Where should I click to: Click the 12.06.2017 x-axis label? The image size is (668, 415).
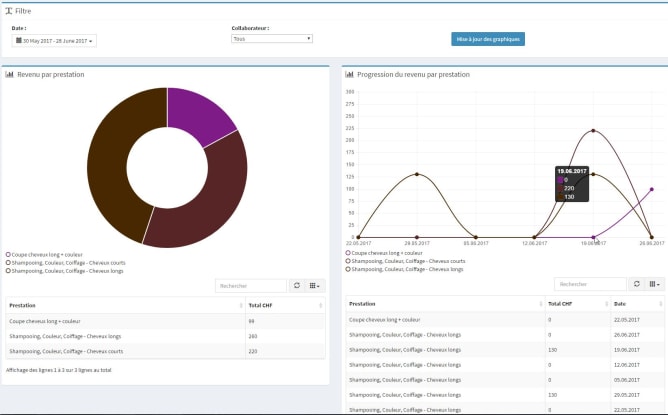pyautogui.click(x=534, y=243)
